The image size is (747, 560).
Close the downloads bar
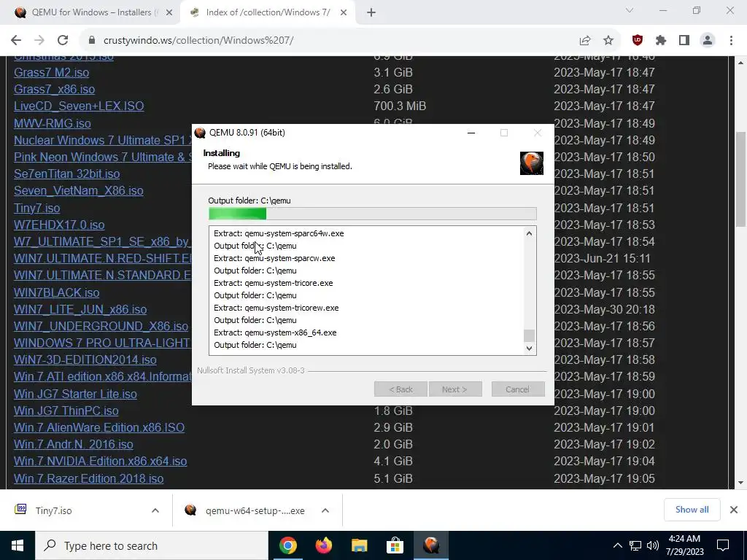(x=734, y=510)
